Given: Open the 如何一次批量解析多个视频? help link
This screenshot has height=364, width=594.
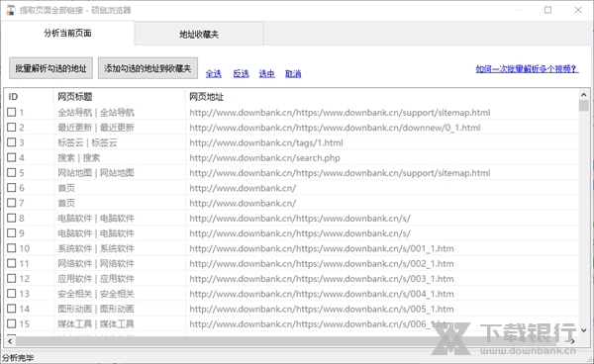Looking at the screenshot, I should click(x=527, y=69).
